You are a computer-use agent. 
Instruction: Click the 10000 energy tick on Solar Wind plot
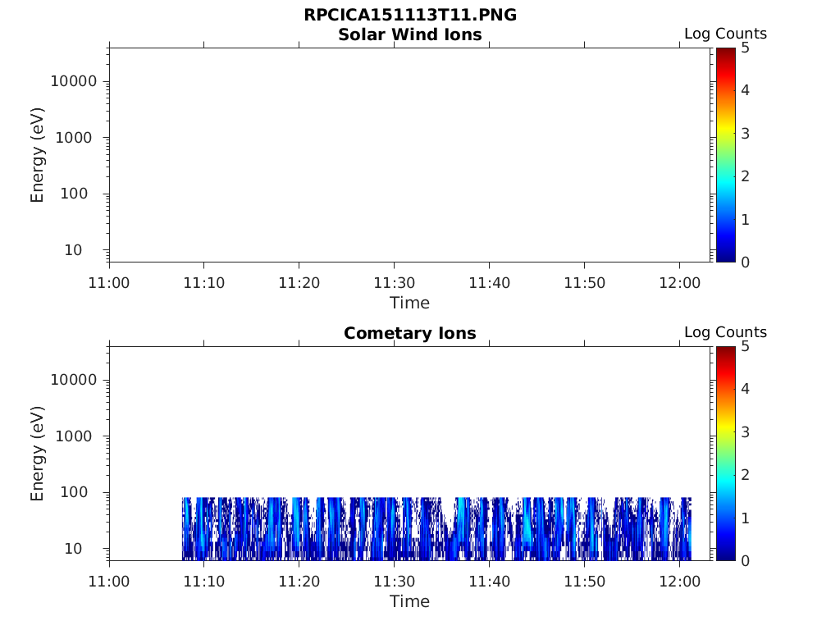74,81
